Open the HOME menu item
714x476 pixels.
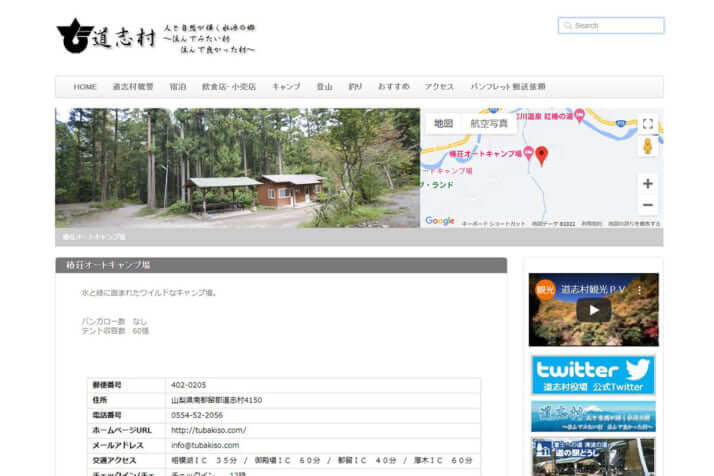click(x=85, y=87)
